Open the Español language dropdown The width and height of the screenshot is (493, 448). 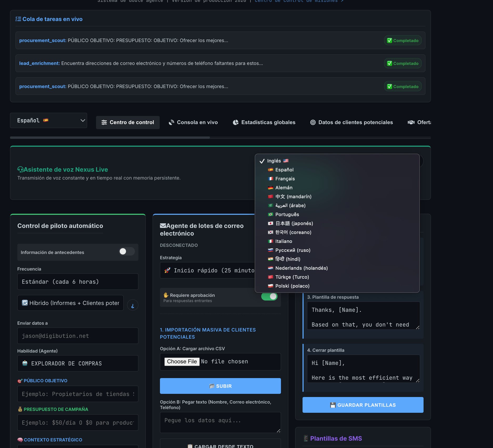pos(48,120)
